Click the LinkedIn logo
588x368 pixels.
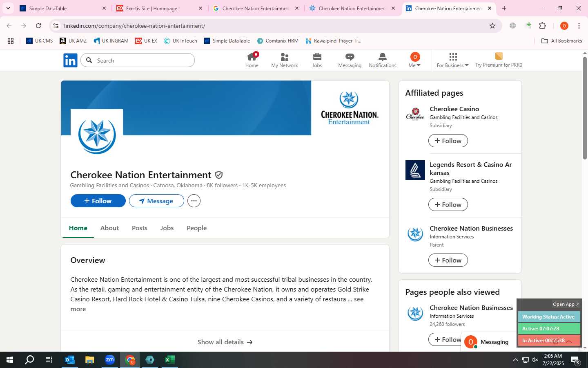70,61
